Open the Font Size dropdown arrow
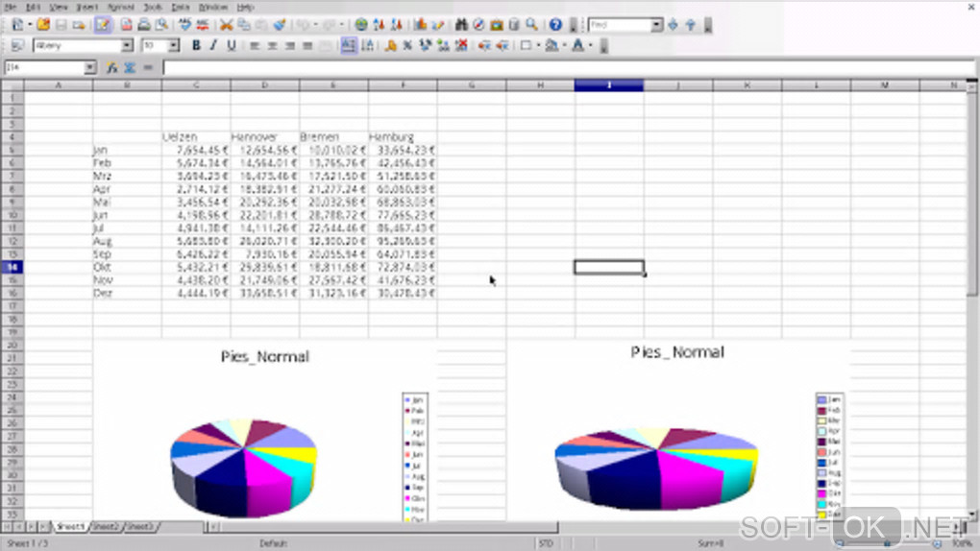Image resolution: width=980 pixels, height=551 pixels. [174, 46]
